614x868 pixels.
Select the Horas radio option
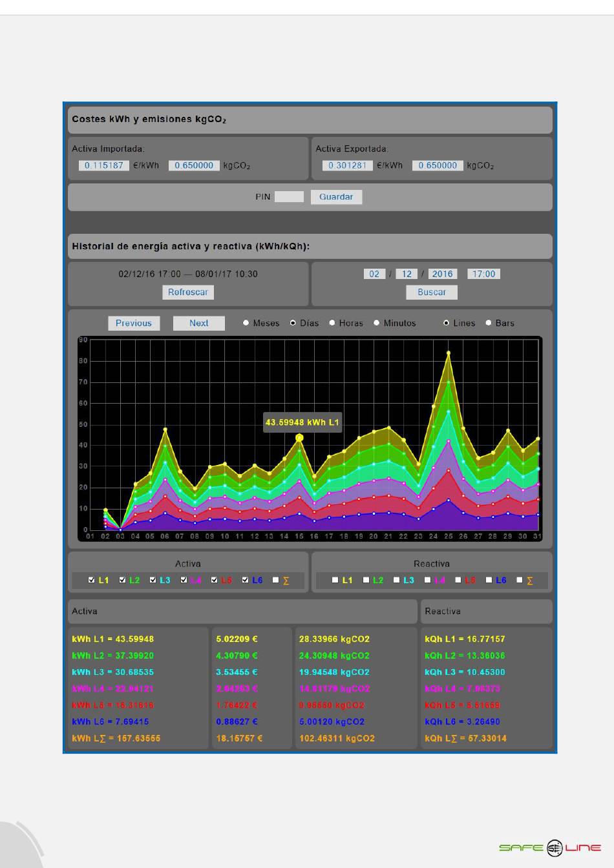[x=332, y=323]
